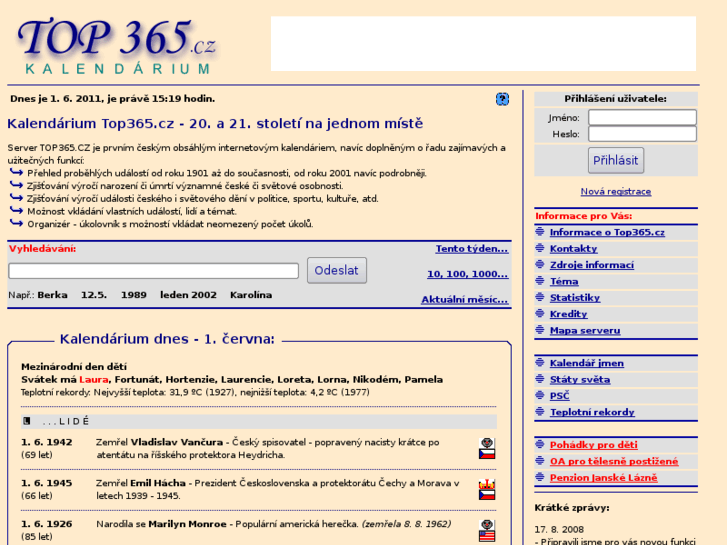Focus the Jméno username field
727x545 pixels.
click(x=642, y=117)
